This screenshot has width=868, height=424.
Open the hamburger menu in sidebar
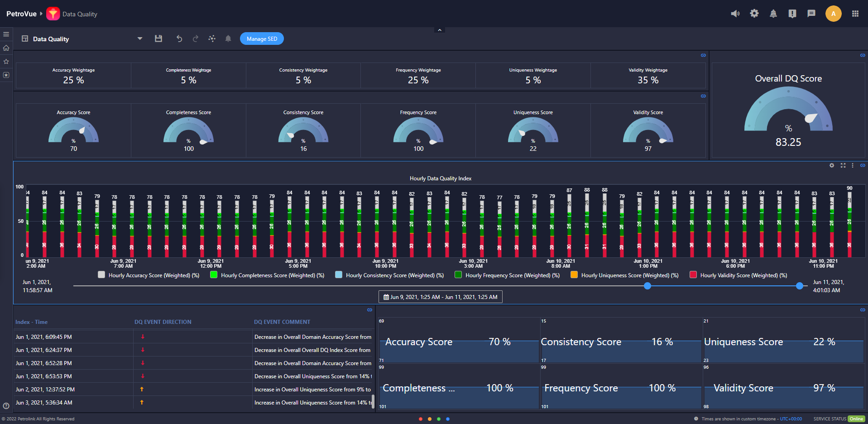[6, 34]
